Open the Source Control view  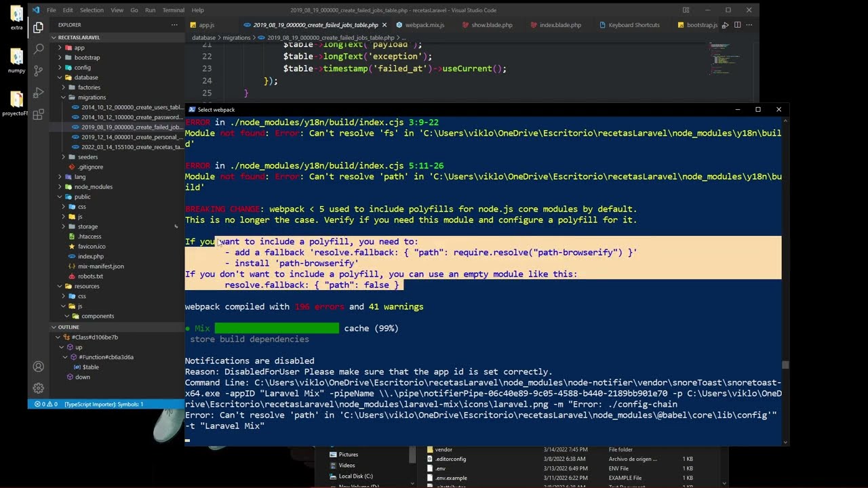[x=38, y=71]
